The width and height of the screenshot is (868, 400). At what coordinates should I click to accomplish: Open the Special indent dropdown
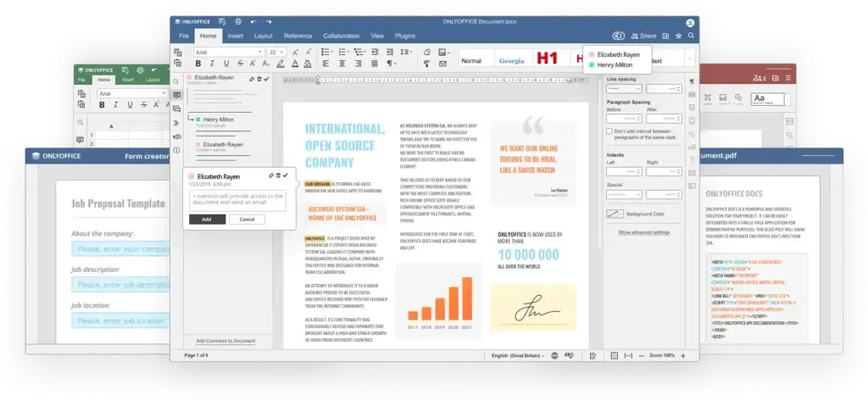tap(624, 195)
